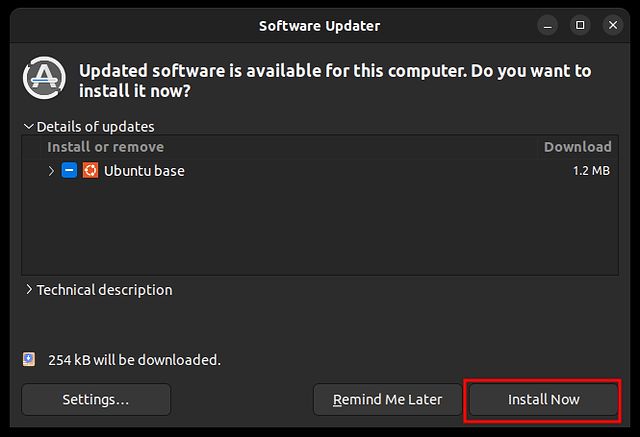This screenshot has width=640, height=437.
Task: Click the Software Updater app icon
Action: [45, 80]
